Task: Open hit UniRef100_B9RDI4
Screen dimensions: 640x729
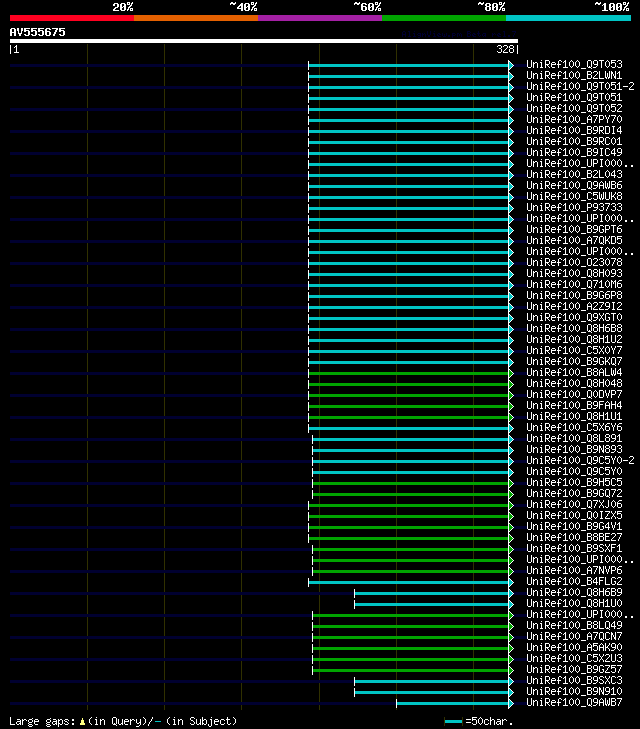Action: point(574,130)
